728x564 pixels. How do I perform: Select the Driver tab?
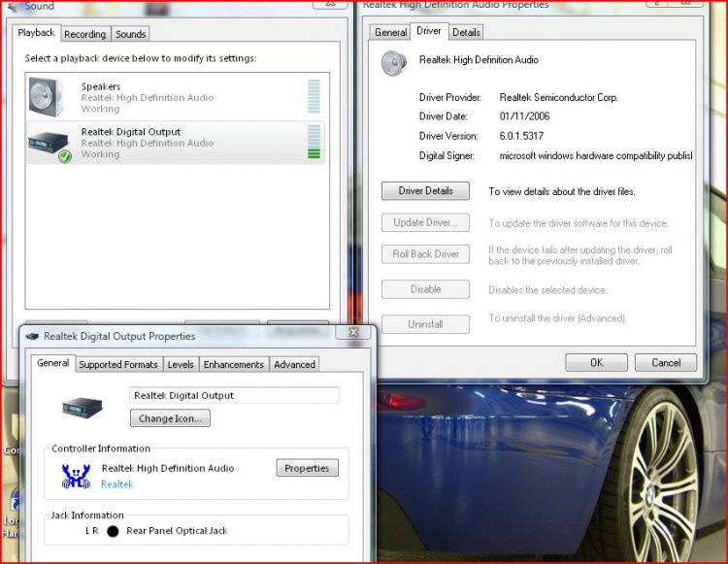pos(428,31)
